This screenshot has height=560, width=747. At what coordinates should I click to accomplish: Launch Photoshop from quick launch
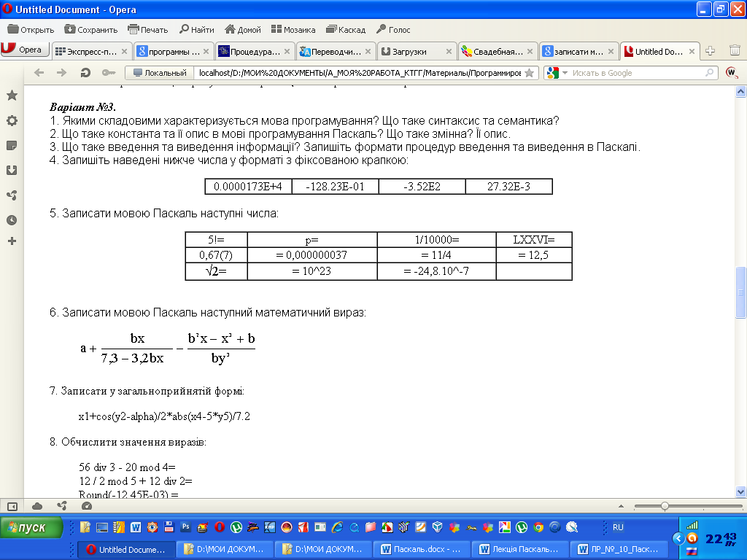(x=185, y=526)
